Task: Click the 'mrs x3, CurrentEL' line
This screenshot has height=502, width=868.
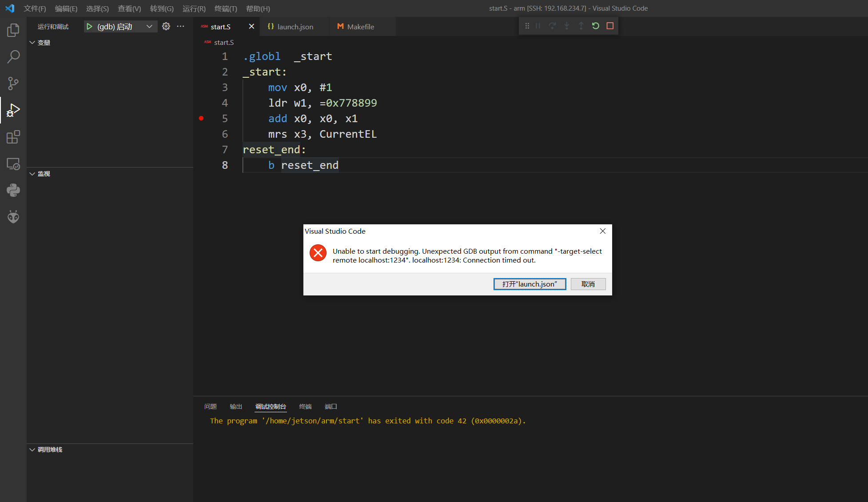Action: 323,134
